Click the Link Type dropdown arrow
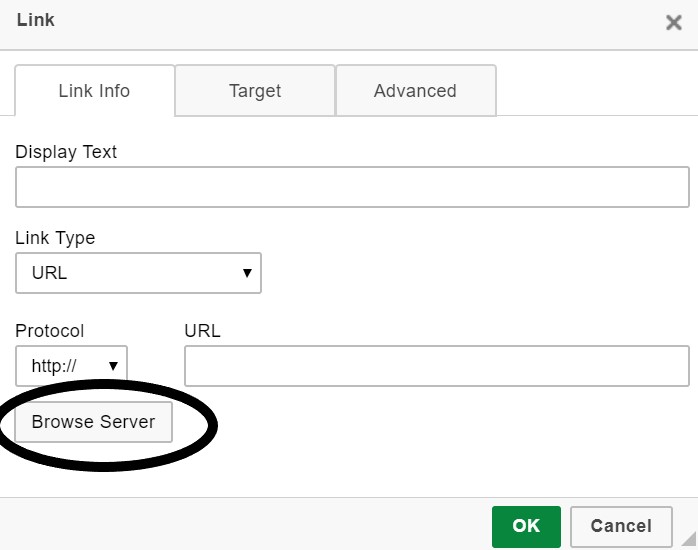 [246, 273]
